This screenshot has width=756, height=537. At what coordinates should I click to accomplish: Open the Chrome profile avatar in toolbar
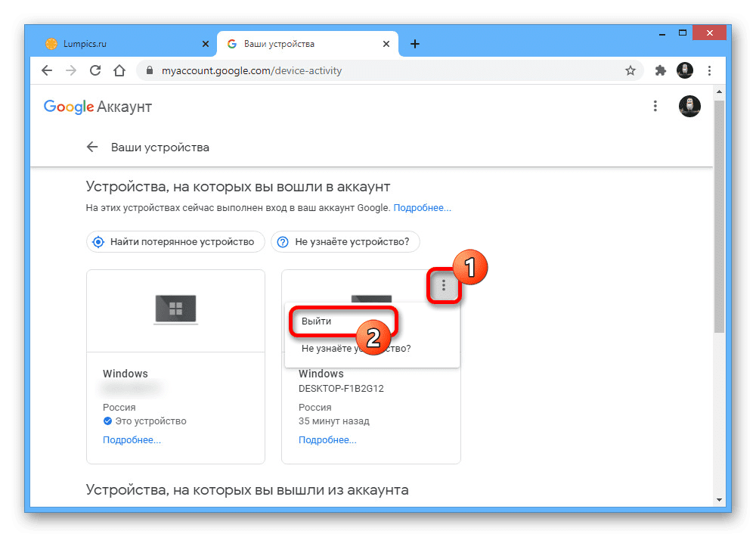pos(685,70)
